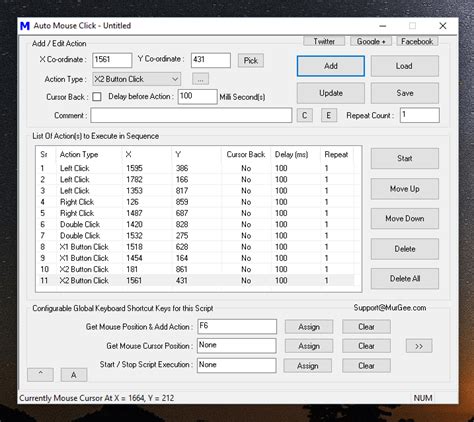
Task: Select row 4 Right Click action
Action: 195,202
